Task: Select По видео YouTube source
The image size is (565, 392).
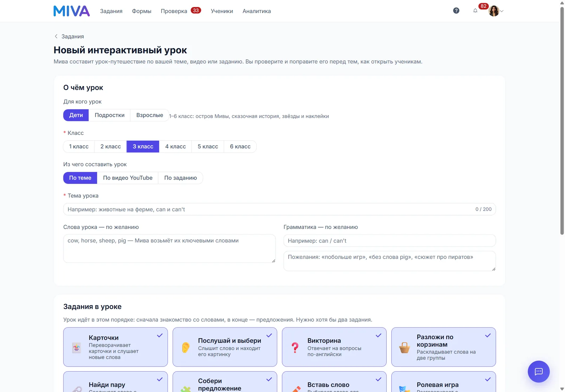Action: [x=128, y=178]
